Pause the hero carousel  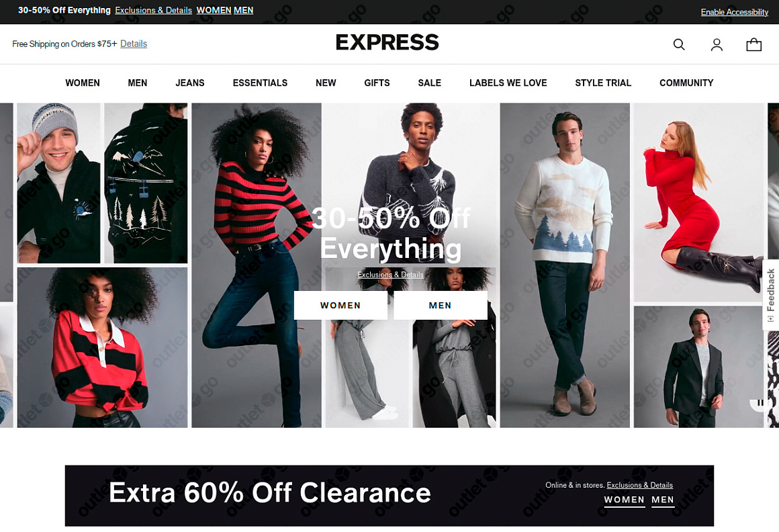(760, 403)
